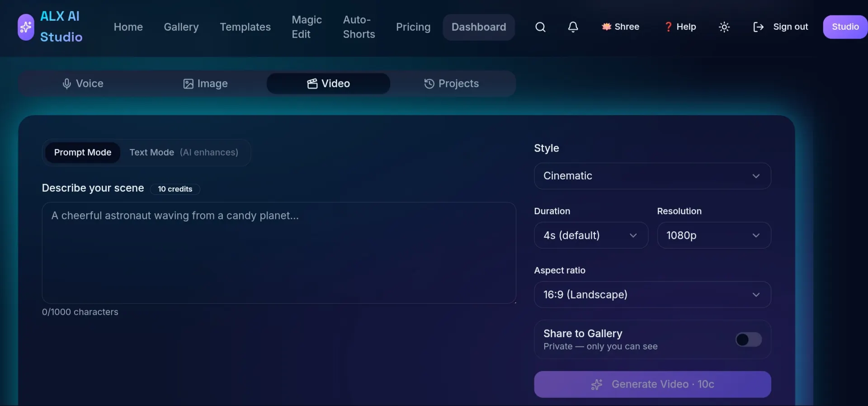Image resolution: width=868 pixels, height=406 pixels.
Task: Click the ALX AI Studio brand name
Action: coord(61,27)
